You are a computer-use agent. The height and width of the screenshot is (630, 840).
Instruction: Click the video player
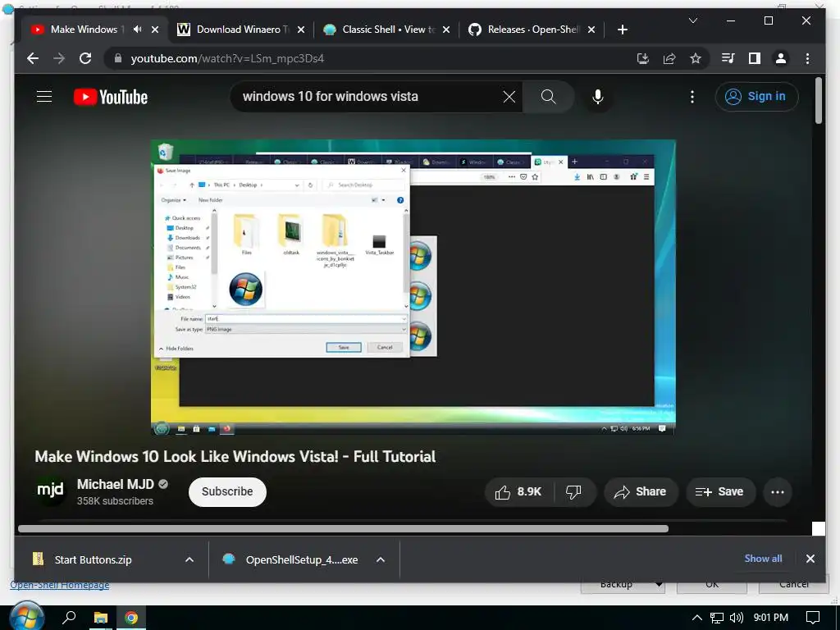(413, 286)
